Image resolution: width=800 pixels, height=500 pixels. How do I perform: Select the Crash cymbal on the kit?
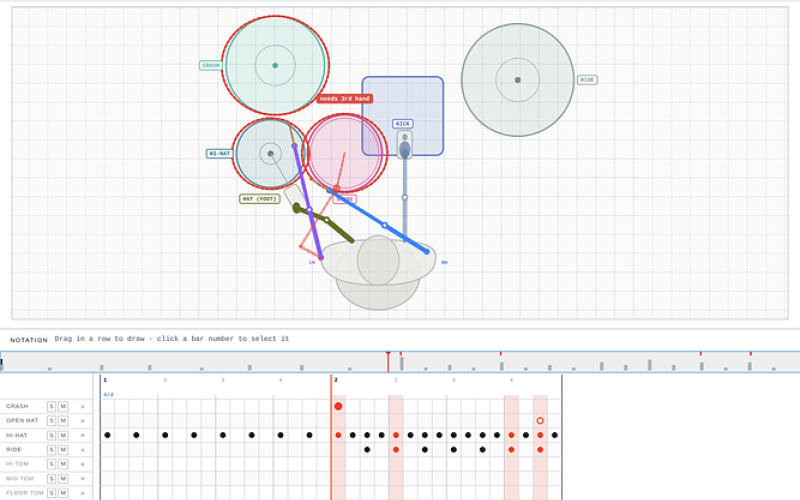(275, 65)
